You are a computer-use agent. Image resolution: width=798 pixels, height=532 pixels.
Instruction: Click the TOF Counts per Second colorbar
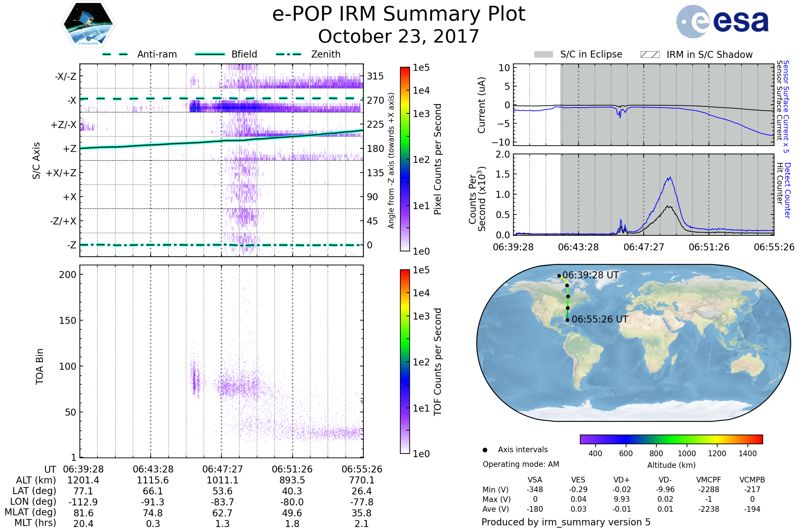coord(405,361)
